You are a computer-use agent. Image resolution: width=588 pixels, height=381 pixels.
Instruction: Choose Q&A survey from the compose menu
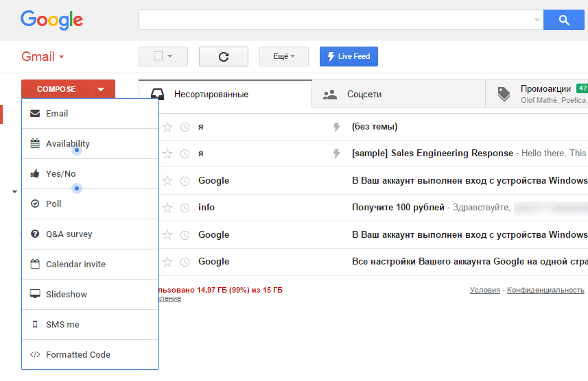[x=90, y=234]
